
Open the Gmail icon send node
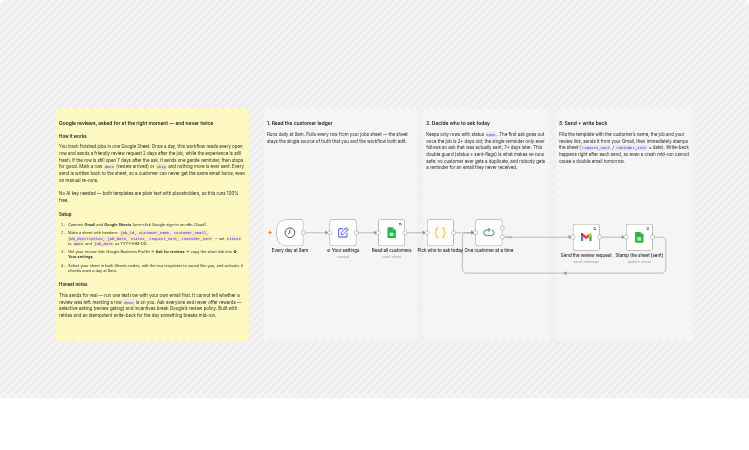coord(586,237)
